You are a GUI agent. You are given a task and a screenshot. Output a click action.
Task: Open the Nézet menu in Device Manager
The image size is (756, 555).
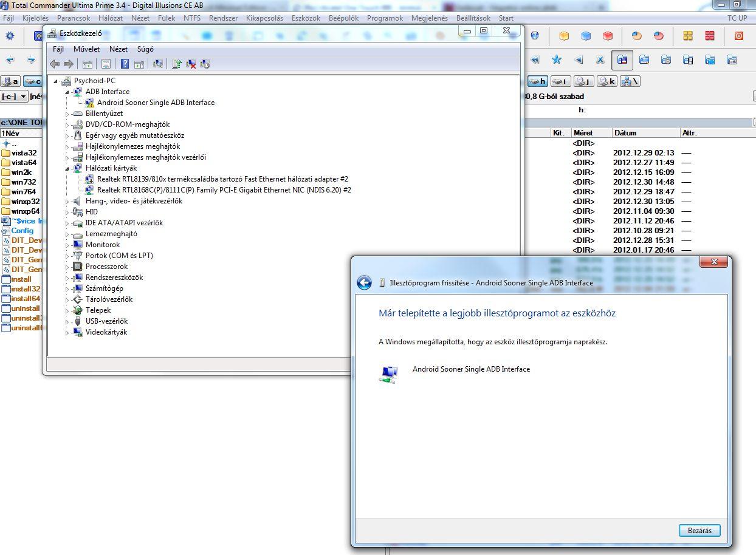tap(119, 49)
